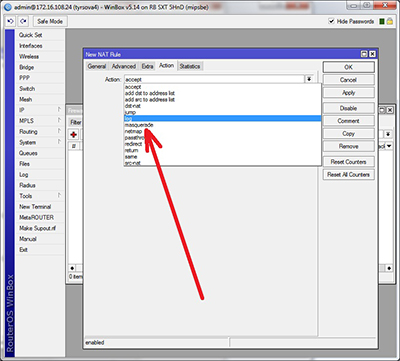Screen dimensions: 400x361
Task: Click the Action combo box field
Action: [214, 79]
